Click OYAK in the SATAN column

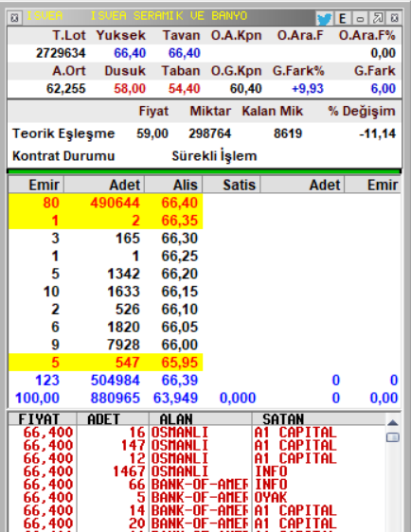271,498
